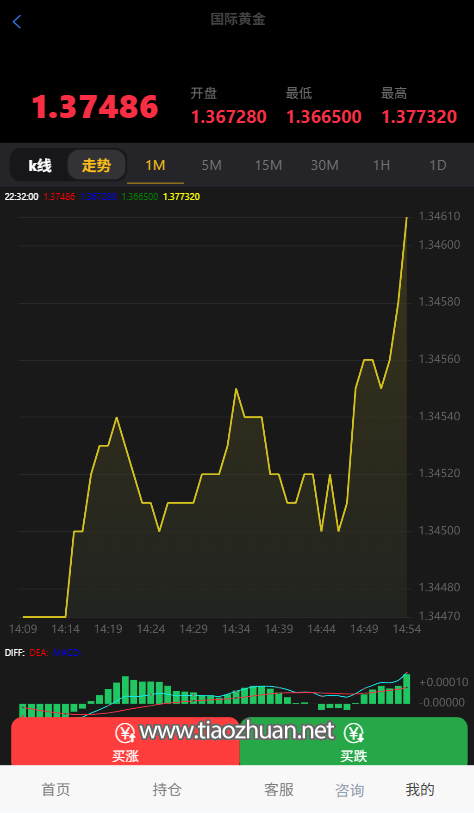Select the 1M timeframe tab
This screenshot has width=474, height=813.
coord(155,165)
